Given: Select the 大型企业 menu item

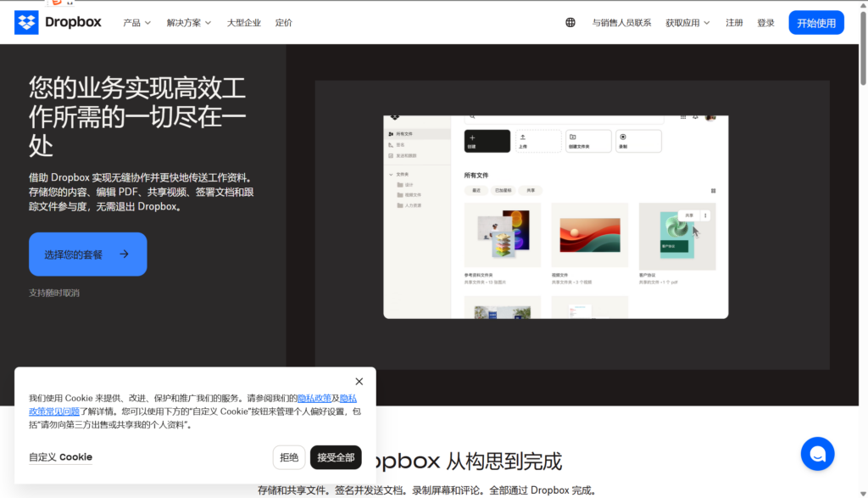Looking at the screenshot, I should coord(244,23).
